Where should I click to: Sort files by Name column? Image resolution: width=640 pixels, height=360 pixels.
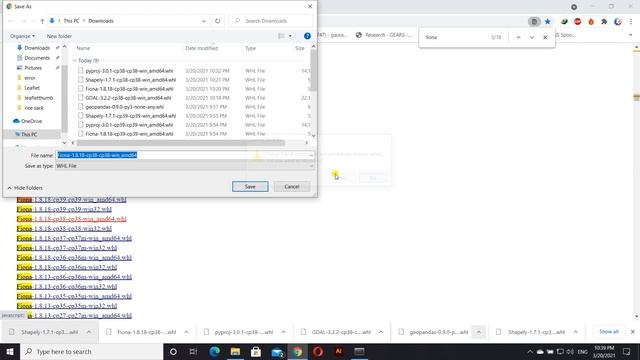83,48
